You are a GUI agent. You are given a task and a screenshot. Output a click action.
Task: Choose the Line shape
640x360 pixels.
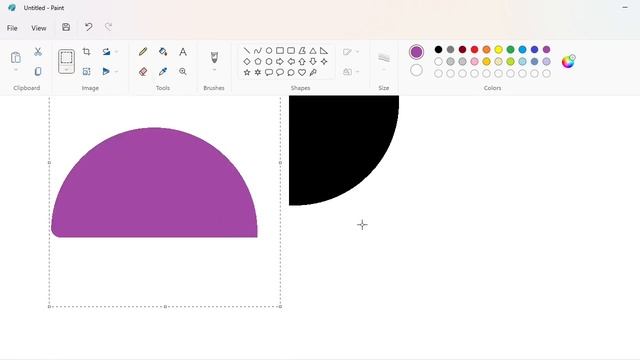tap(247, 51)
